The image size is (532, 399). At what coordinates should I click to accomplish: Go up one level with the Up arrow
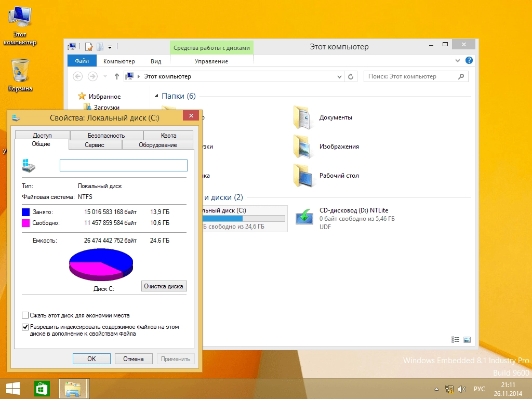coord(117,76)
